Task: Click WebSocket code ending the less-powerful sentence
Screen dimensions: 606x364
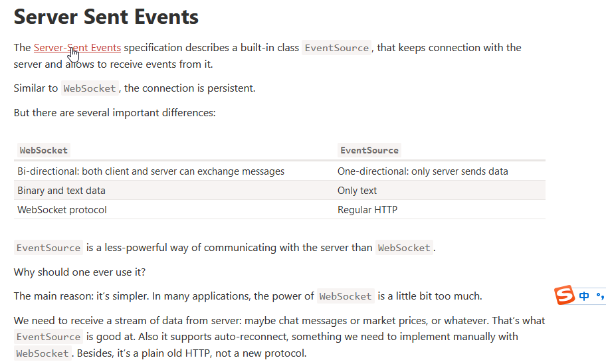Action: 404,248
